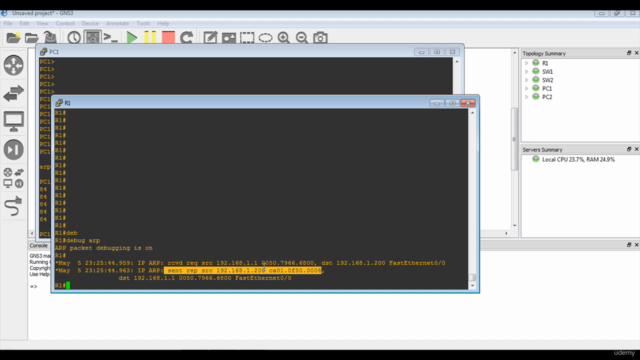Click the workspace horizontal scroll right arrow
Screen dimensions: 640x360
click(x=507, y=233)
